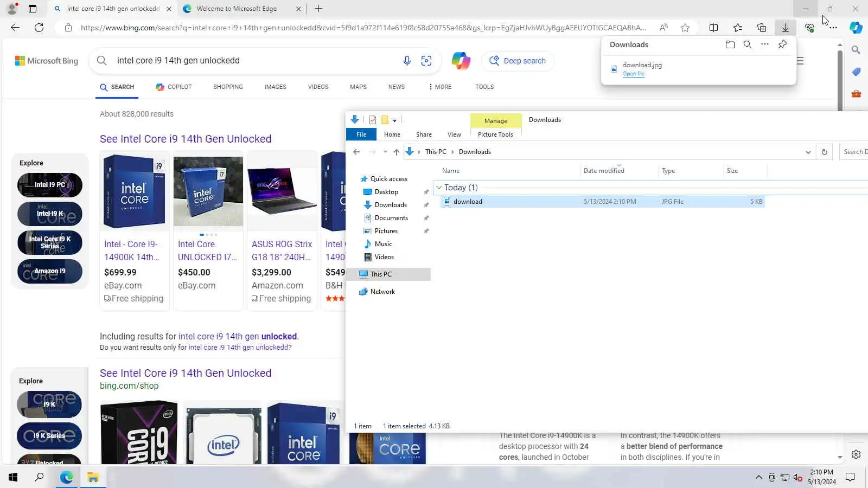
Task: Click the Edge profile avatar icon
Action: pyautogui.click(x=12, y=9)
